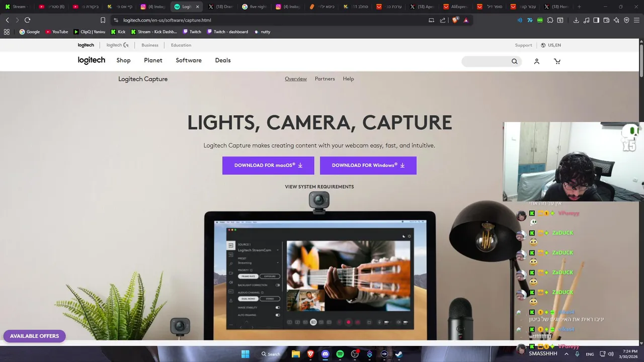Open the Available Offers button
This screenshot has width=644, height=362.
[34, 336]
